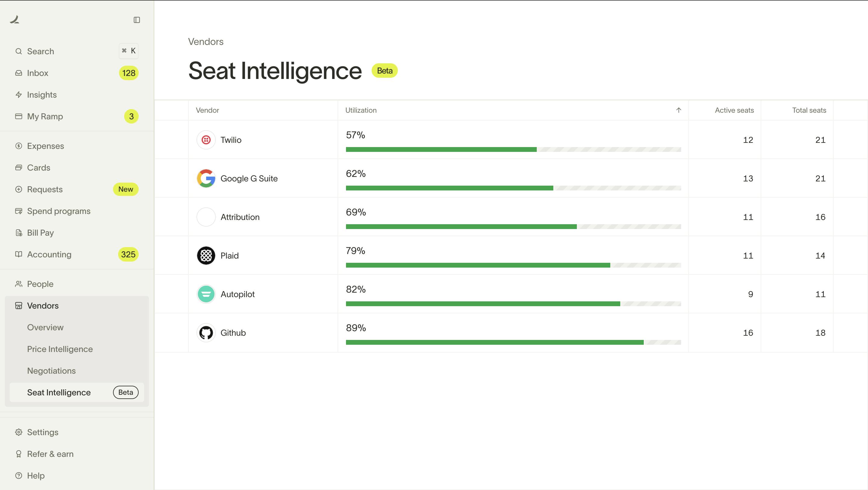
Task: Click the Ramp logo icon
Action: pos(15,20)
